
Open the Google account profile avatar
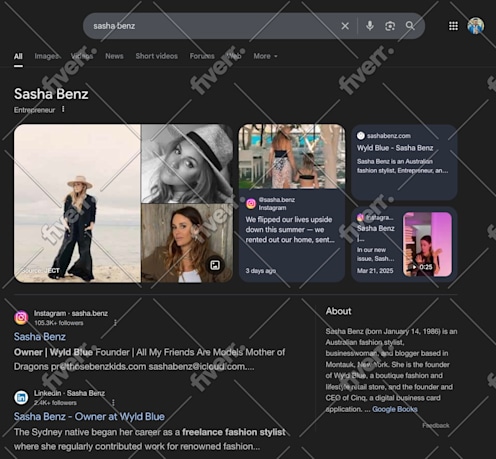475,26
